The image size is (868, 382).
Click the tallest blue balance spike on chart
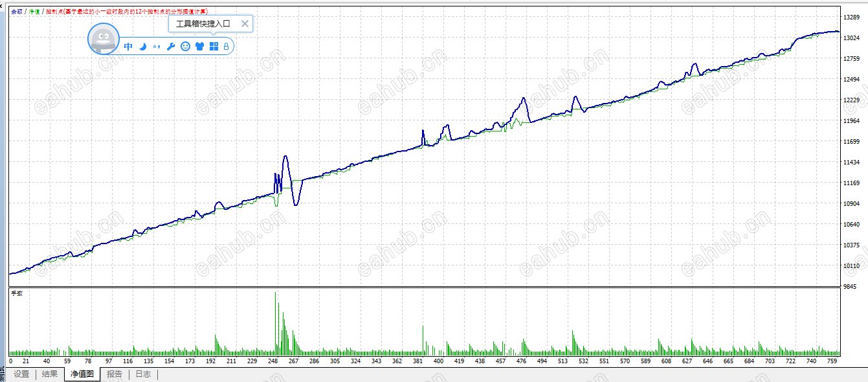click(285, 157)
